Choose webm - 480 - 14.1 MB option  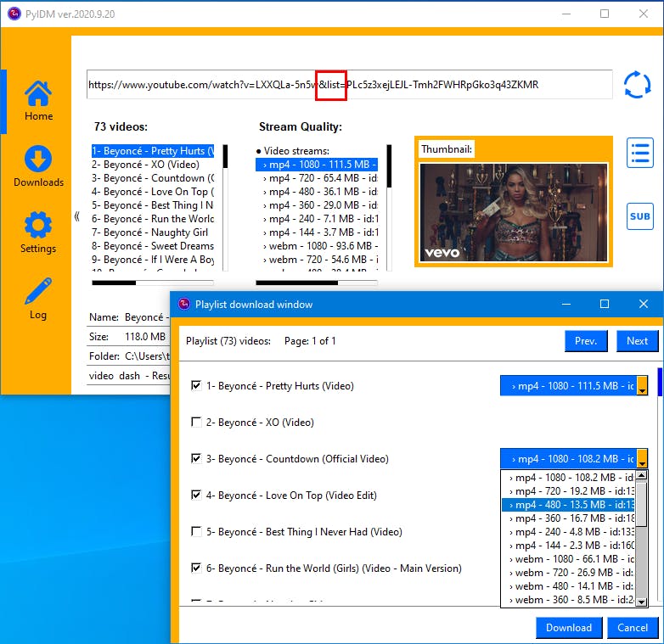[x=568, y=585]
